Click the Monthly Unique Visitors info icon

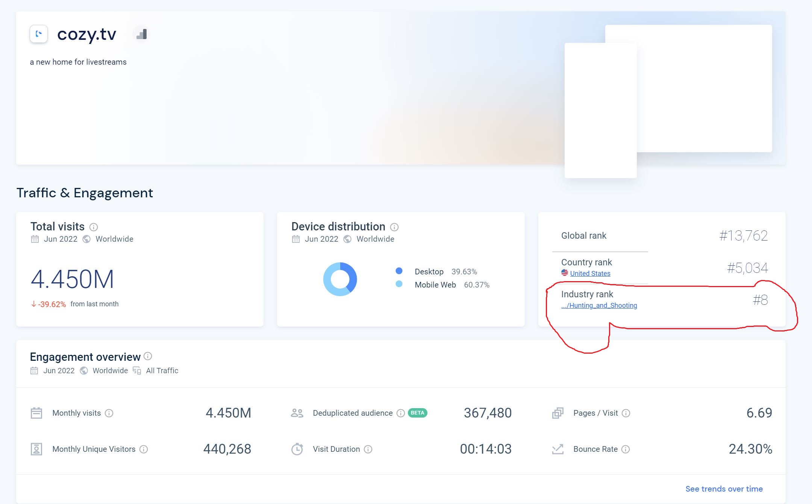[x=144, y=450]
